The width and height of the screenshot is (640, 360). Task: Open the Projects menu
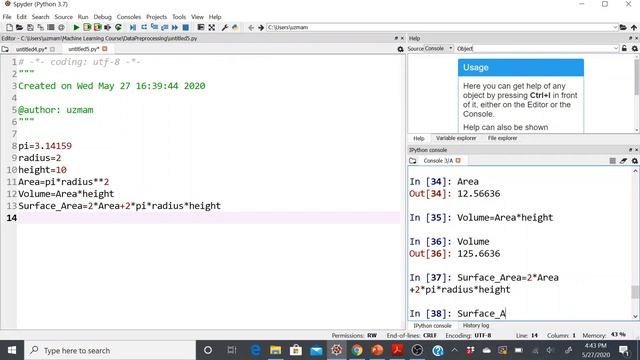pyautogui.click(x=156, y=17)
